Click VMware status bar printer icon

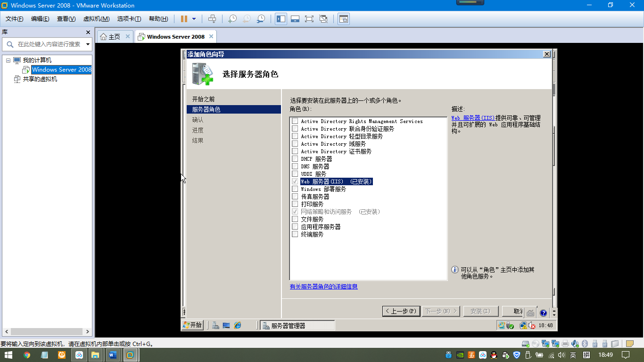pyautogui.click(x=565, y=344)
